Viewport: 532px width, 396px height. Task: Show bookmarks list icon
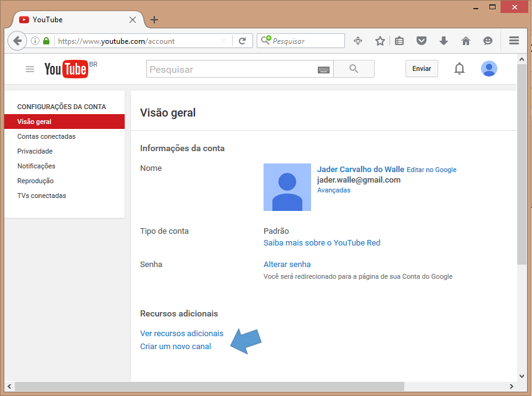tap(399, 41)
